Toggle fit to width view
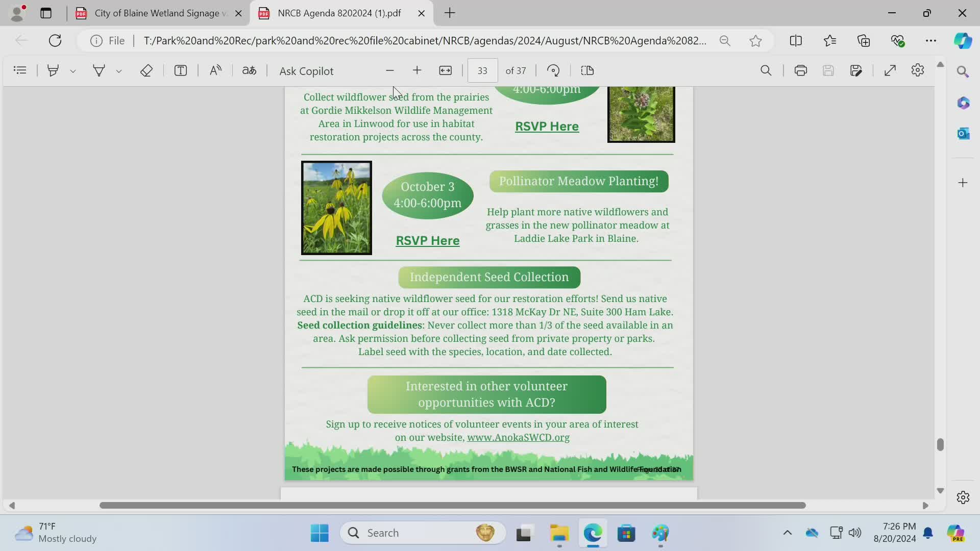Image resolution: width=980 pixels, height=551 pixels. (446, 70)
